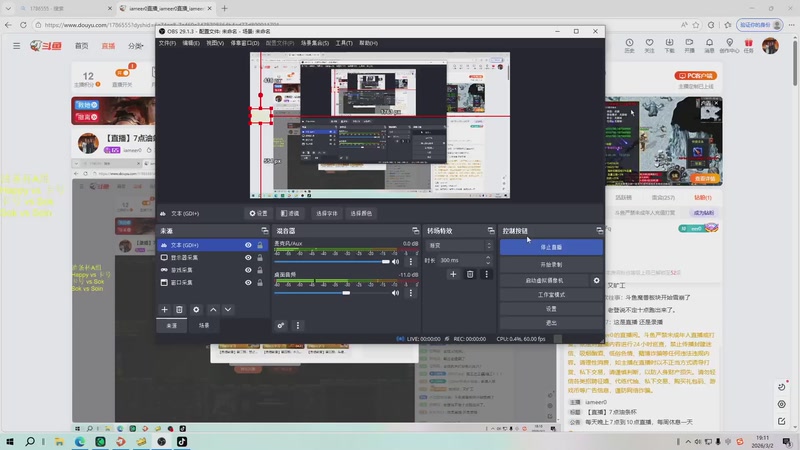800x450 pixels.
Task: Open source properties gear below sources list
Action: [x=196, y=310]
